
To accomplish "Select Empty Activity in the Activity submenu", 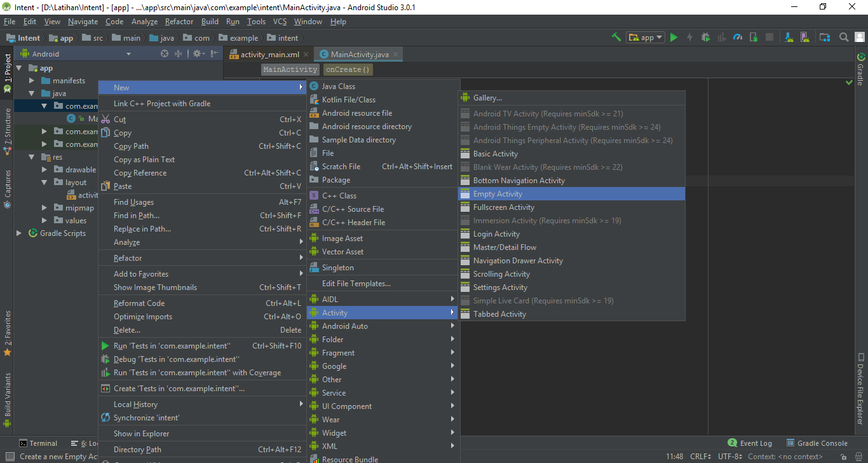I will 572,194.
